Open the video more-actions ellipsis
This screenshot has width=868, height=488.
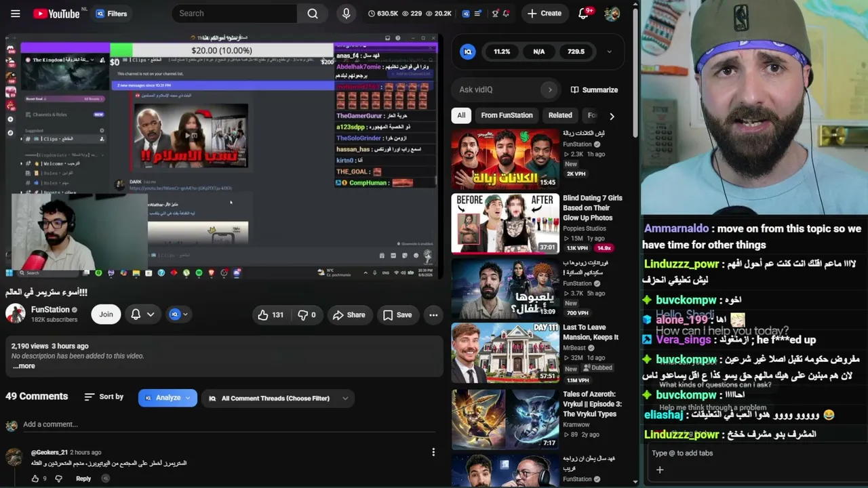(433, 314)
